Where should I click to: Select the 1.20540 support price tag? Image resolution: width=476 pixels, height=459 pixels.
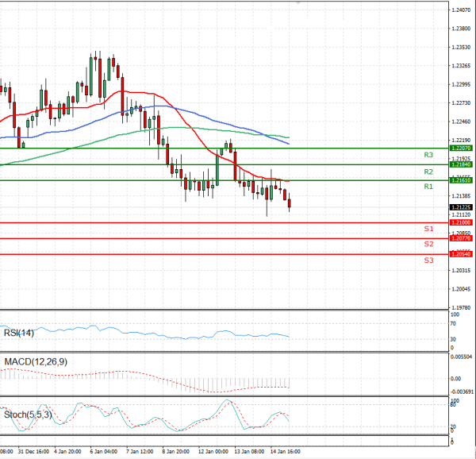point(461,254)
